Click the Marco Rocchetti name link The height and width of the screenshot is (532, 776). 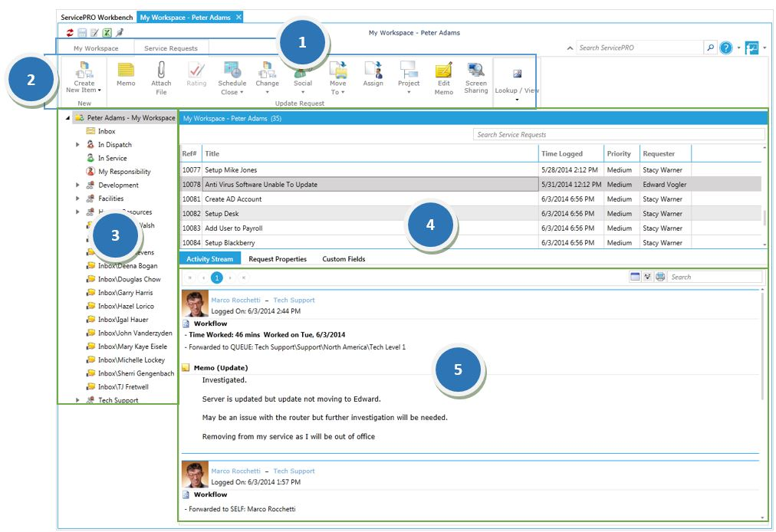(235, 300)
